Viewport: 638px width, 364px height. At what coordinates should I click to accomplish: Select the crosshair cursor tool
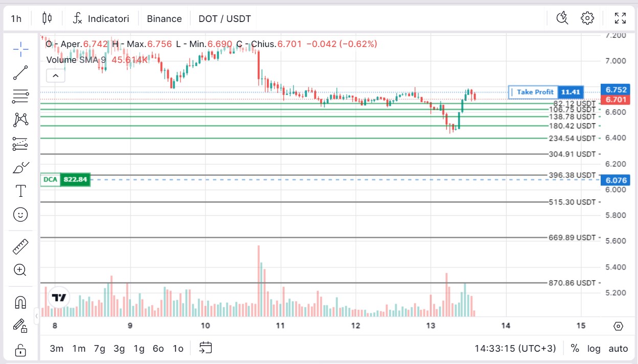coord(20,49)
